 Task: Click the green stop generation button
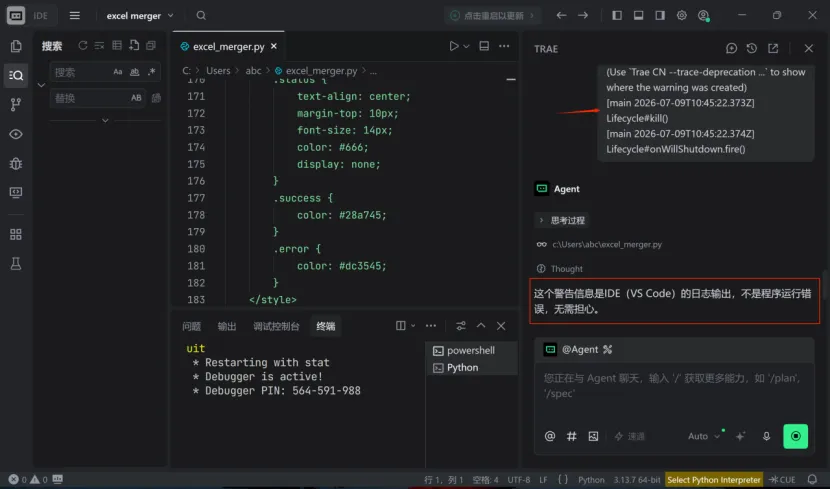(x=795, y=436)
